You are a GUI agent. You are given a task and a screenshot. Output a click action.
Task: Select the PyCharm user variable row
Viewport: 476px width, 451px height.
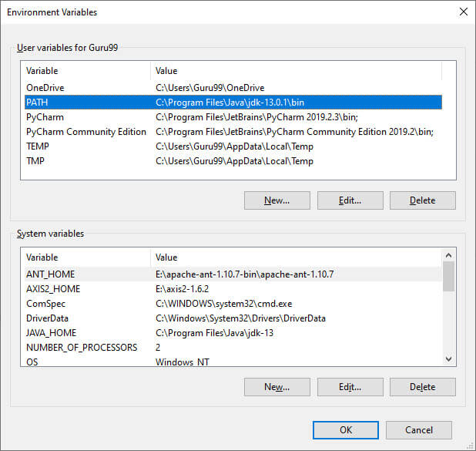233,117
